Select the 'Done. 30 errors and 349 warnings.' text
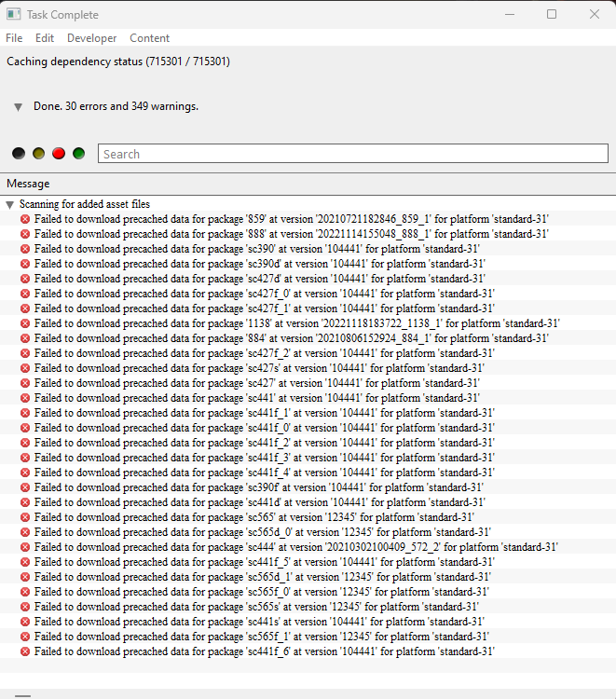 [116, 106]
